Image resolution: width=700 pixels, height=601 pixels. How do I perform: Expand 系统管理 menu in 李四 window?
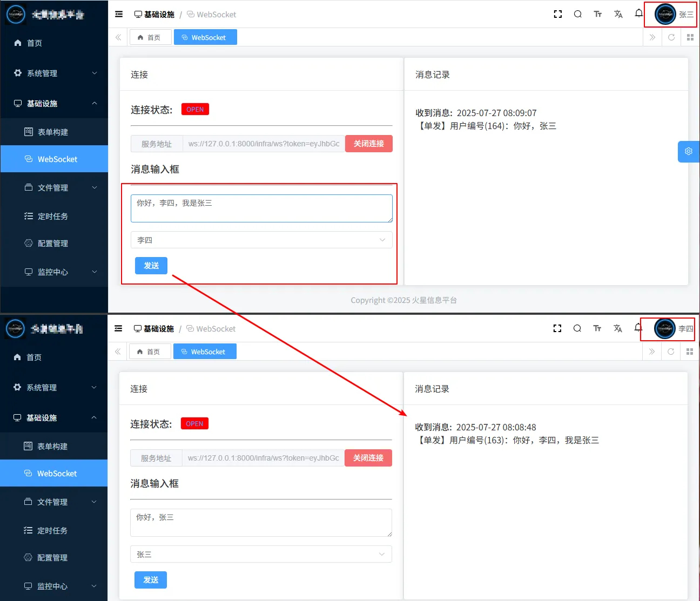pyautogui.click(x=53, y=387)
